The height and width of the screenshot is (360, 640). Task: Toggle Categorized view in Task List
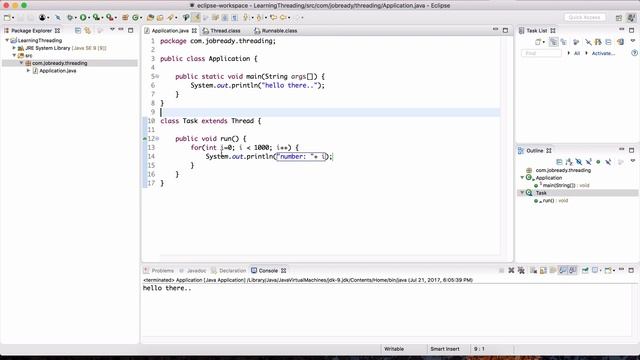coord(553,42)
